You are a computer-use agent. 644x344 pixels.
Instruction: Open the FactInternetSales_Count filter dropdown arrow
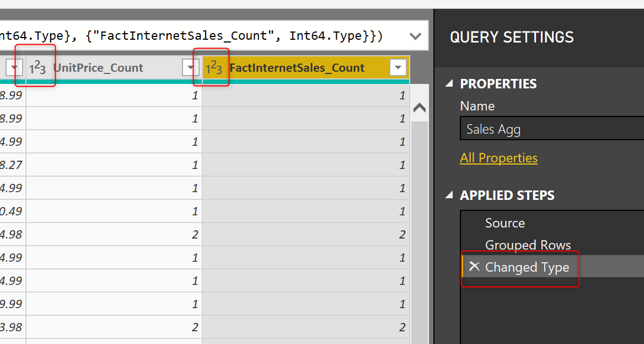[x=398, y=67]
